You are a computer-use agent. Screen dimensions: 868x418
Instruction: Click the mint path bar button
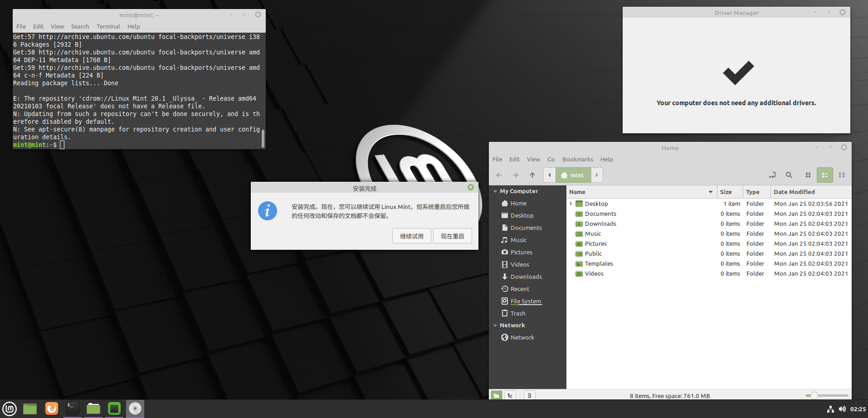[573, 175]
